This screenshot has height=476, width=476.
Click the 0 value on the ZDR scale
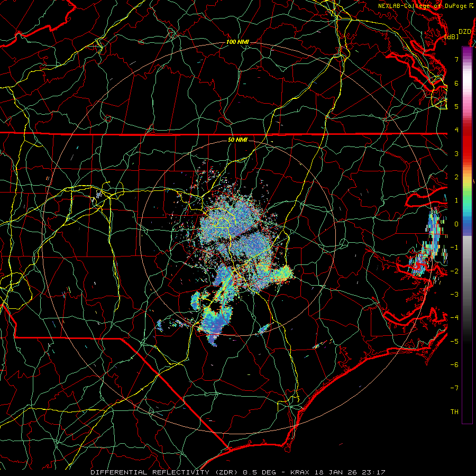pos(456,224)
